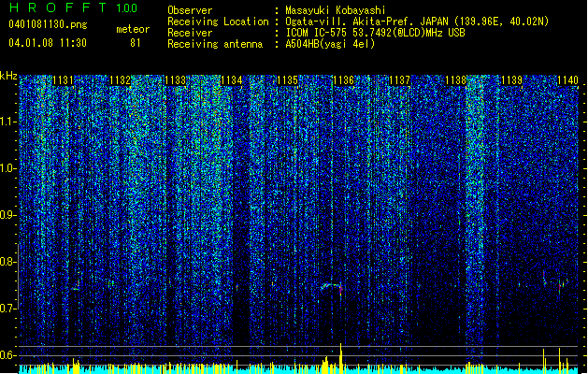The height and width of the screenshot is (374, 588).
Task: Click the 0.8 kHz axis tick label
Action: (7, 262)
